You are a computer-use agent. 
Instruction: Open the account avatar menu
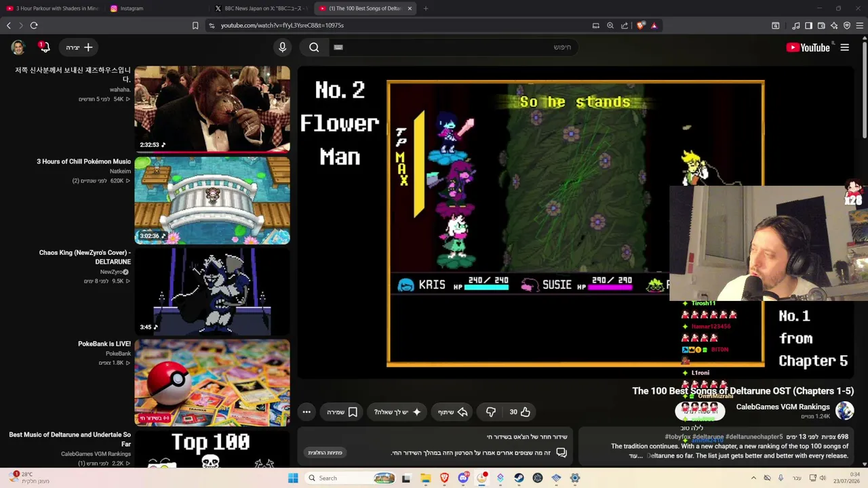tap(18, 47)
